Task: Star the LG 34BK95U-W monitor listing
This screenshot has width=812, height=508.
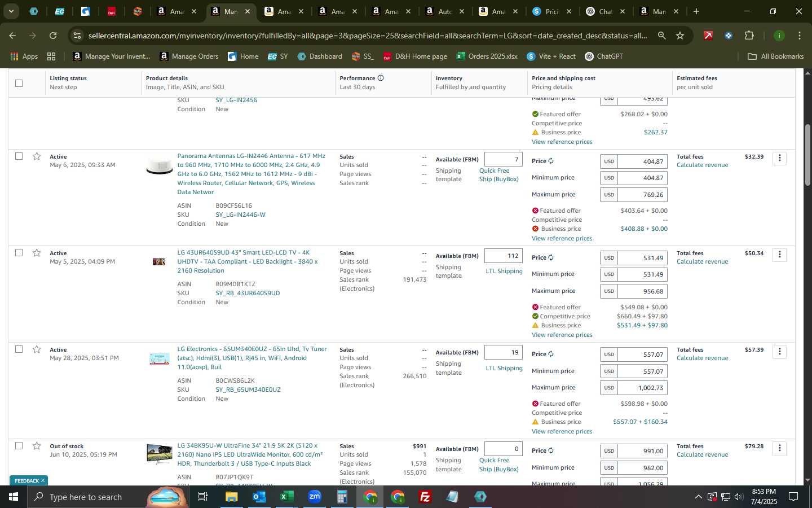Action: tap(37, 446)
